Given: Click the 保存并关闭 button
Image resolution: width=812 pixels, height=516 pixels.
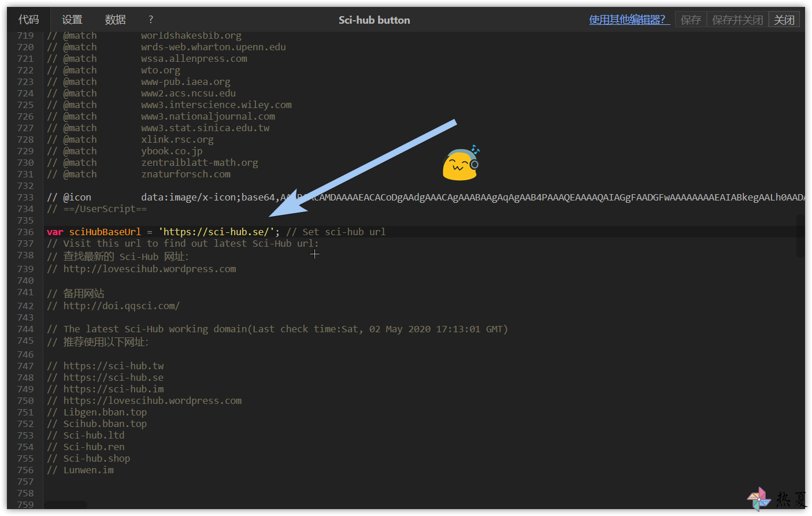Looking at the screenshot, I should [737, 20].
